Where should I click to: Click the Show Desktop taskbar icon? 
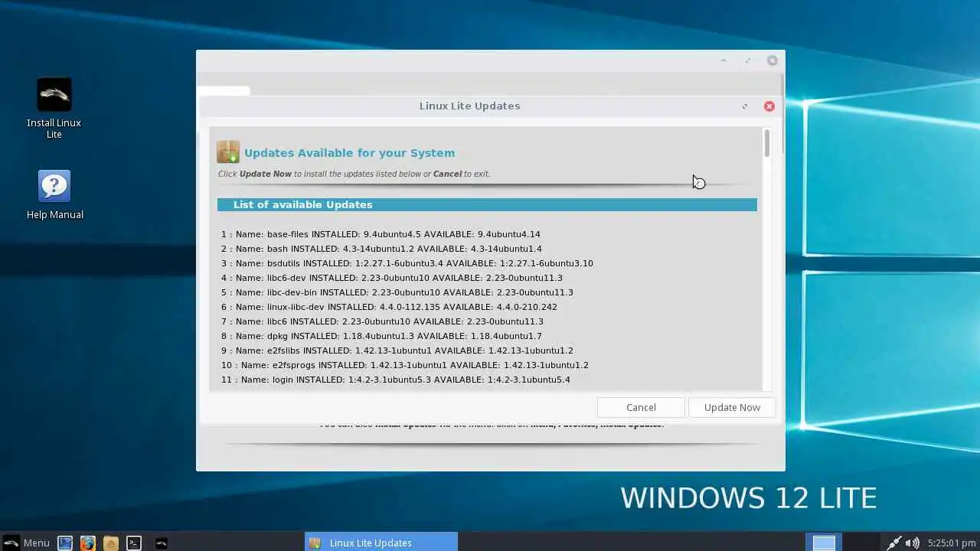(65, 543)
